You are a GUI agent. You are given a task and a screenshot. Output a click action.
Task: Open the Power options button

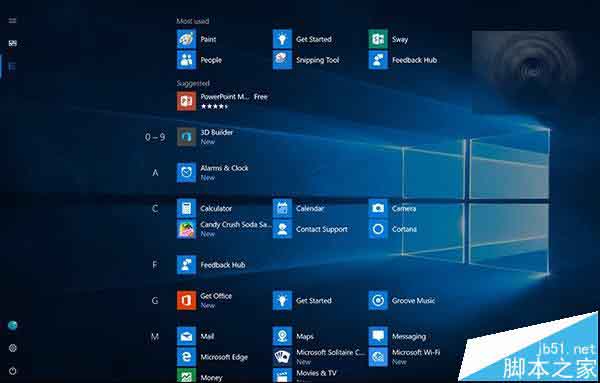13,371
